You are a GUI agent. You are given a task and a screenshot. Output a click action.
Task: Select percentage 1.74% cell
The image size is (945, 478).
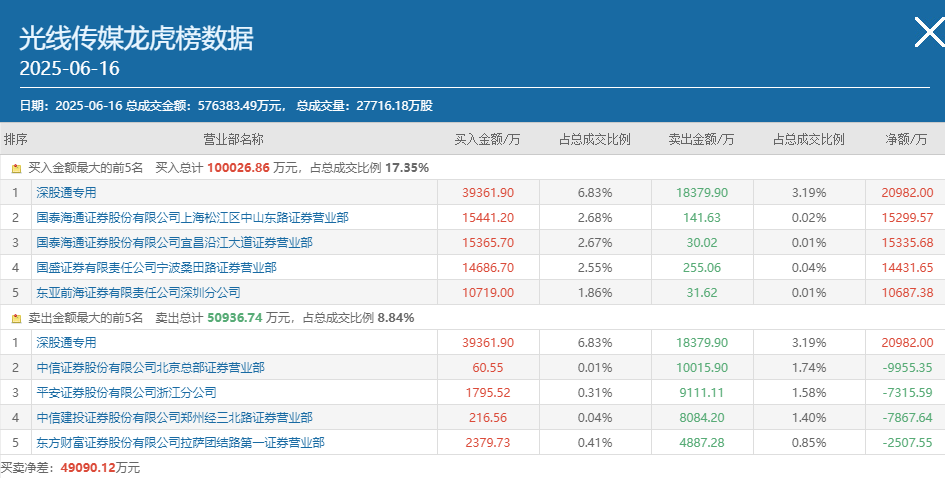tap(809, 368)
